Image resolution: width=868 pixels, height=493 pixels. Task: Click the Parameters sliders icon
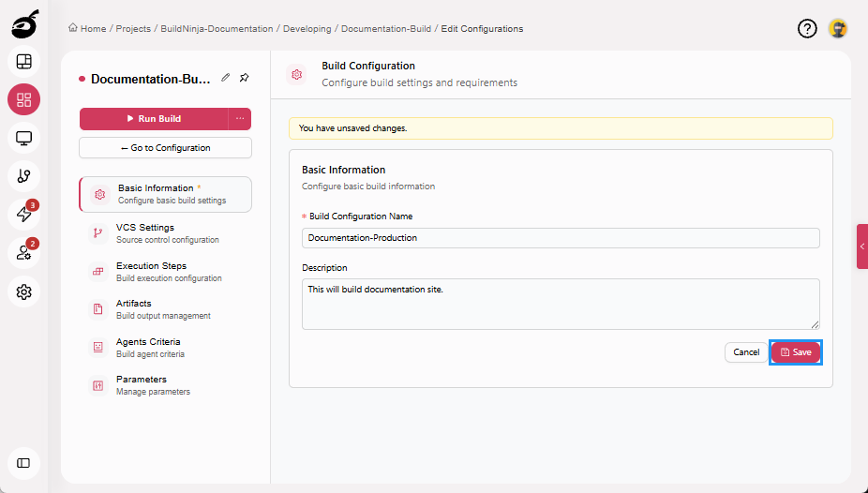tap(98, 385)
